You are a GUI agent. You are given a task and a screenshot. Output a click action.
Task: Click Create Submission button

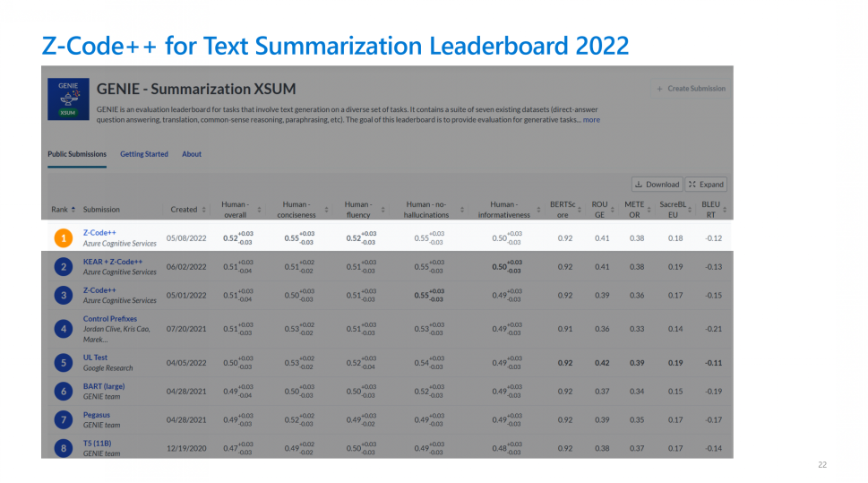[691, 89]
